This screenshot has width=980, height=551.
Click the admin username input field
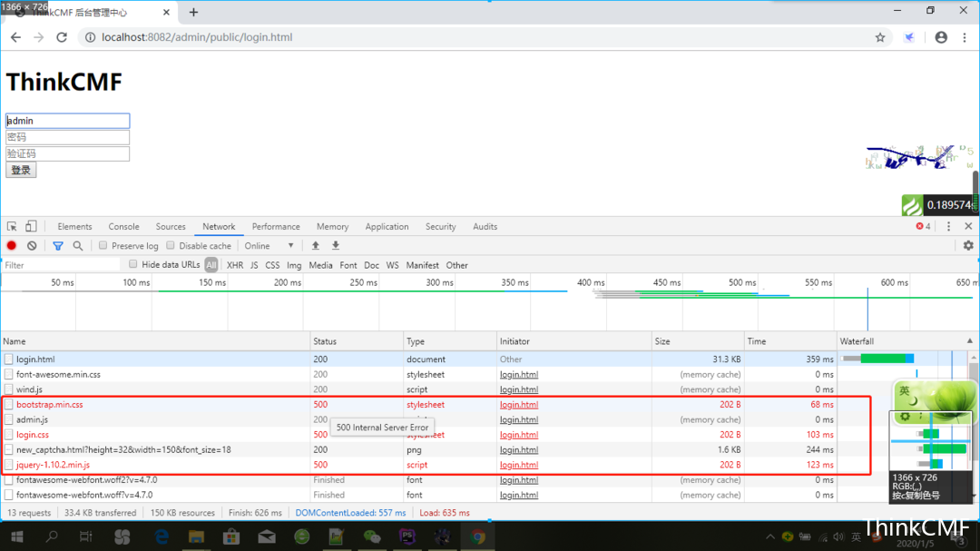coord(67,121)
